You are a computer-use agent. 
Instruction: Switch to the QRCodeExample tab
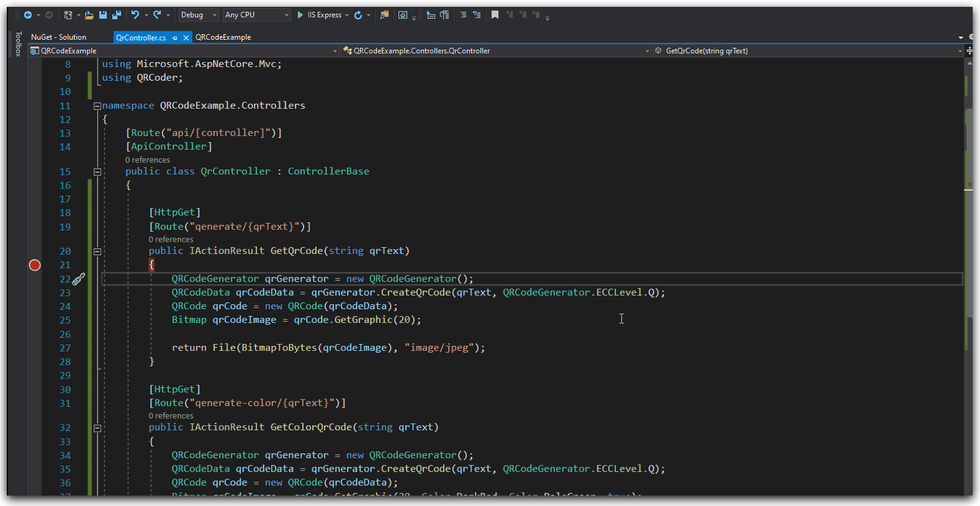223,37
